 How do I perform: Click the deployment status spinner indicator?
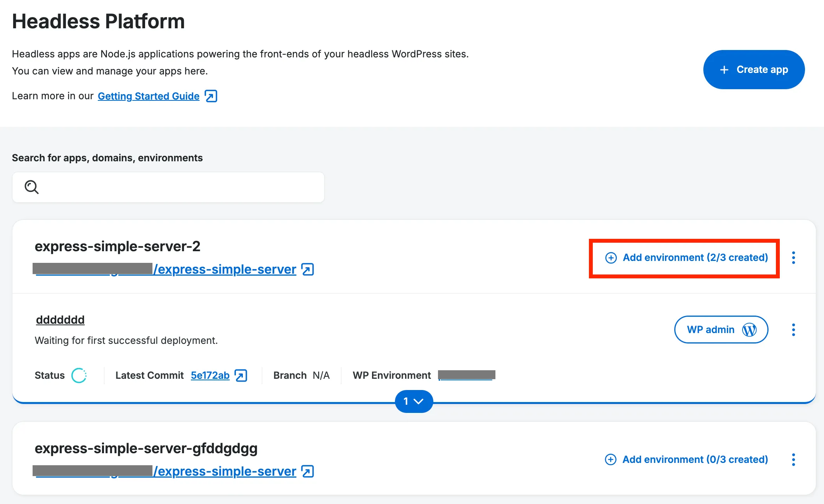coord(80,375)
